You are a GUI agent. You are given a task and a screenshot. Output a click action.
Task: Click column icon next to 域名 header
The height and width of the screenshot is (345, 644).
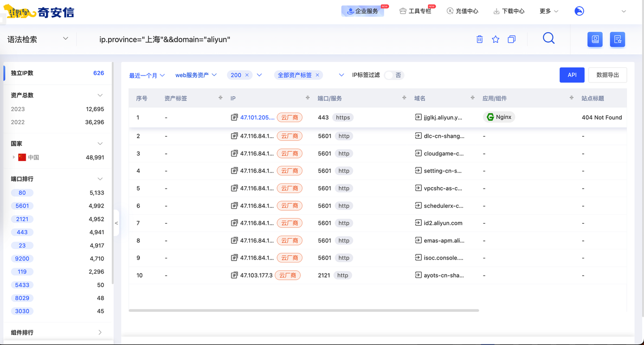coord(472,98)
